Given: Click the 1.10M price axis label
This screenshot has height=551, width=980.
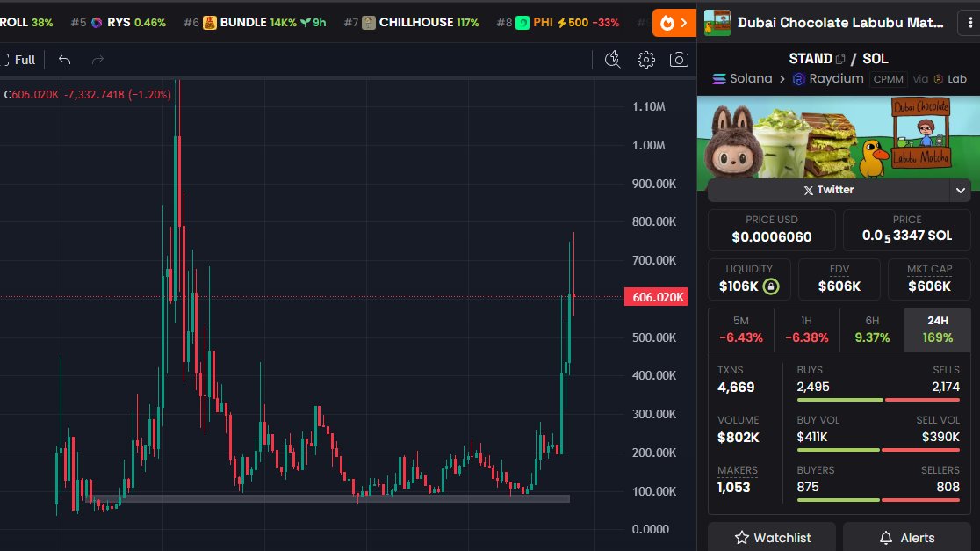Looking at the screenshot, I should [x=649, y=106].
